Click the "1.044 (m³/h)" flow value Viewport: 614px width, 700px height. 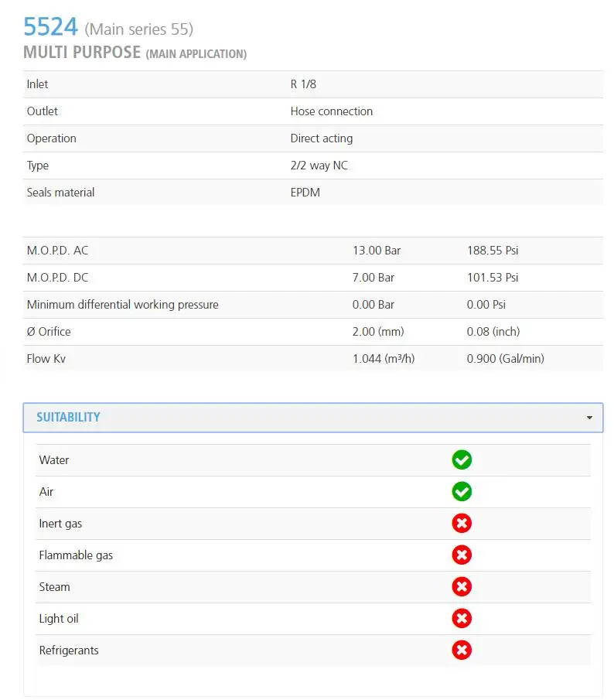384,359
